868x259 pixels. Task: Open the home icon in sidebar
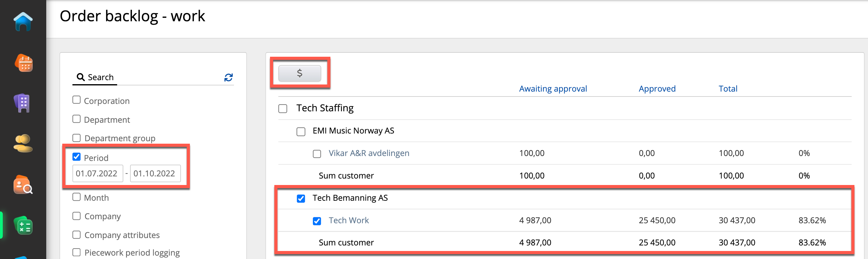coord(23,22)
